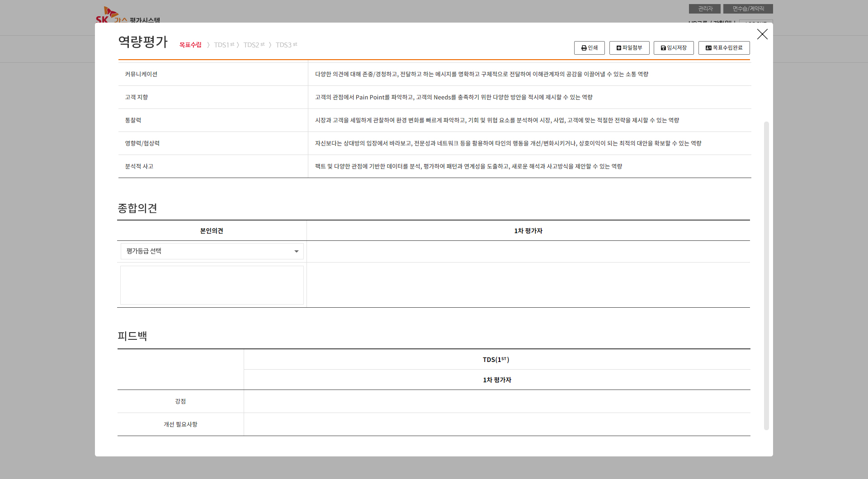Open the 평가등급 선택 dropdown

point(212,251)
